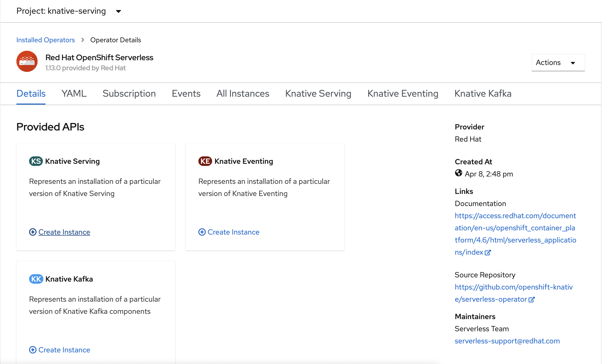
Task: Select the Subscription tab
Action: pos(129,93)
